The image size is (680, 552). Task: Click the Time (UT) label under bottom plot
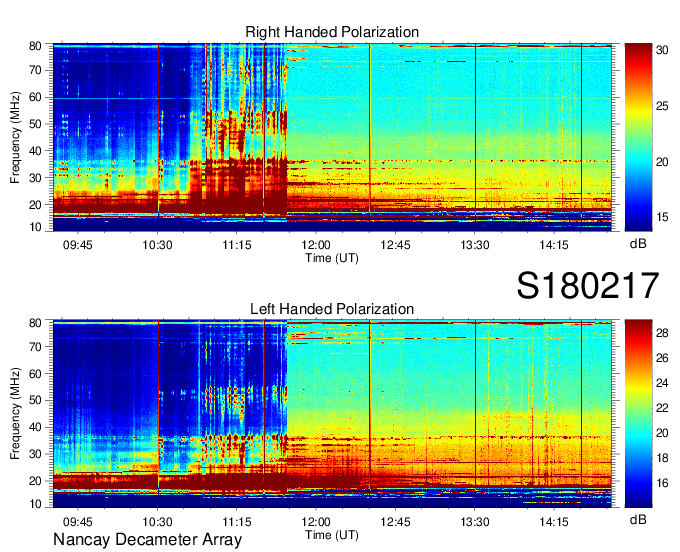[332, 535]
